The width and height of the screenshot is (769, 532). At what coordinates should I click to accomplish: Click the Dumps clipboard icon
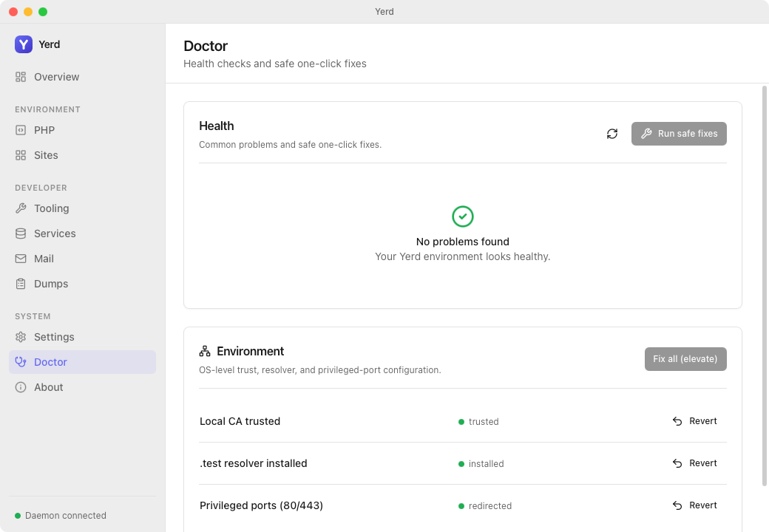point(21,284)
